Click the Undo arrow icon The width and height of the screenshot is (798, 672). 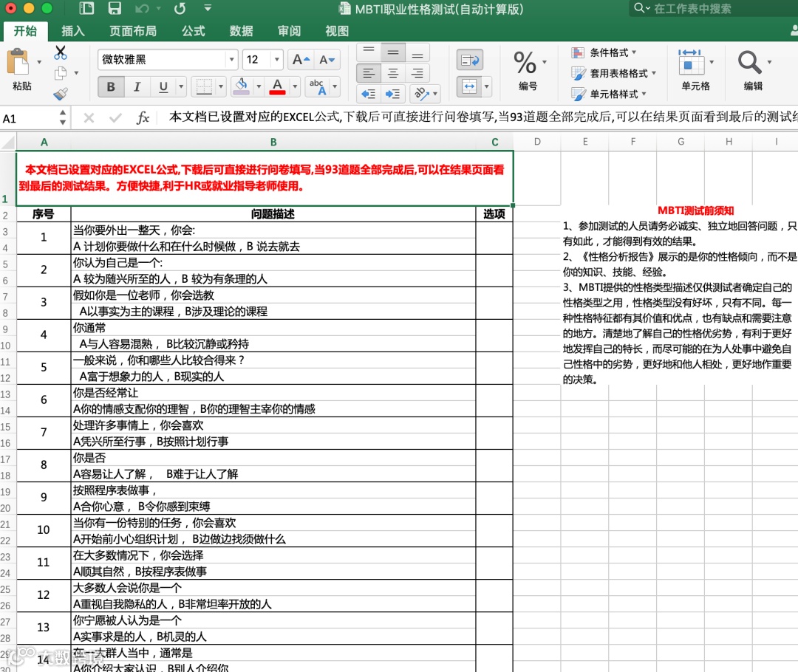(x=142, y=8)
